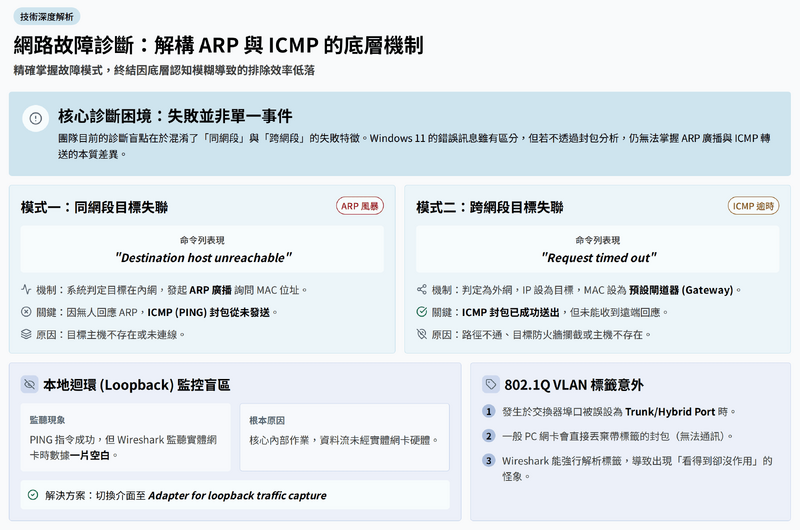The height and width of the screenshot is (530, 800).
Task: Click the 監聽現象 label
Action: pos(47,420)
